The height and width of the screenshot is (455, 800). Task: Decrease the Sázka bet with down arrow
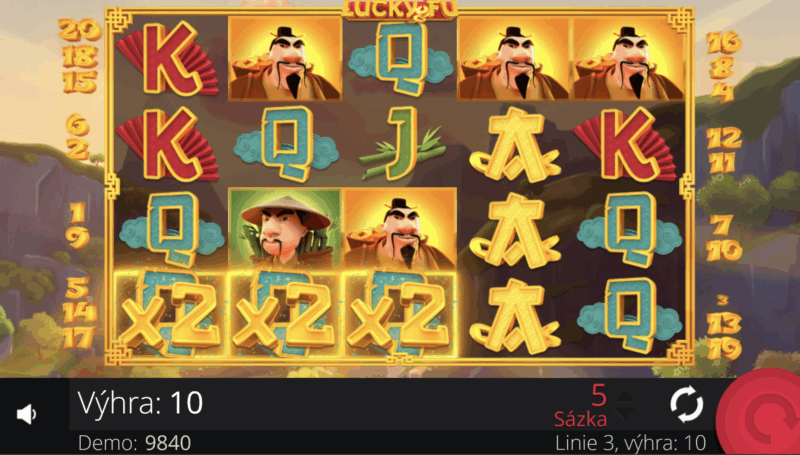pos(623,412)
